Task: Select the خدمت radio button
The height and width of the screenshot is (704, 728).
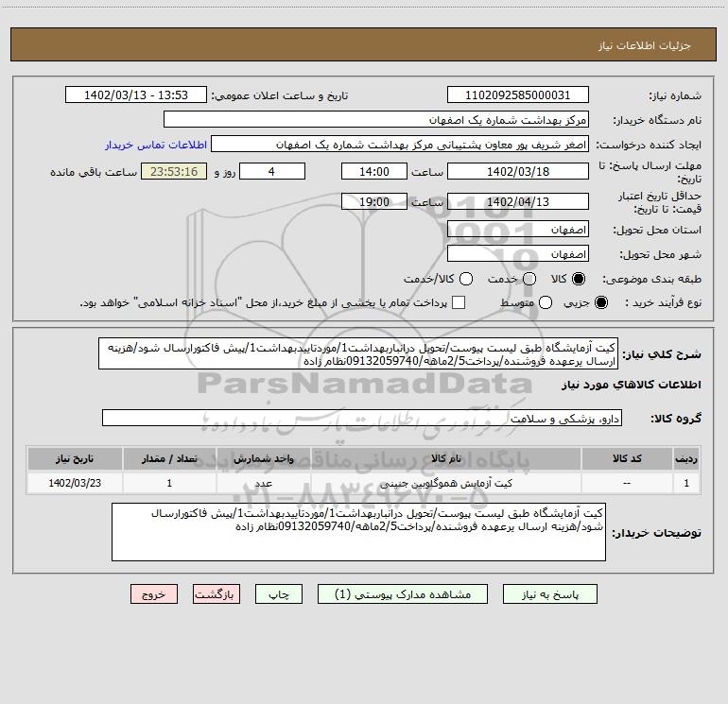Action: click(529, 279)
